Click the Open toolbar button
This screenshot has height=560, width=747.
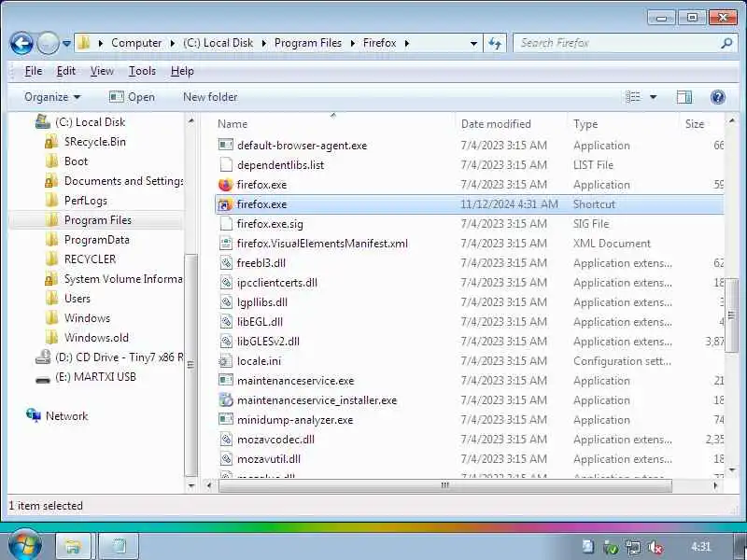132,97
